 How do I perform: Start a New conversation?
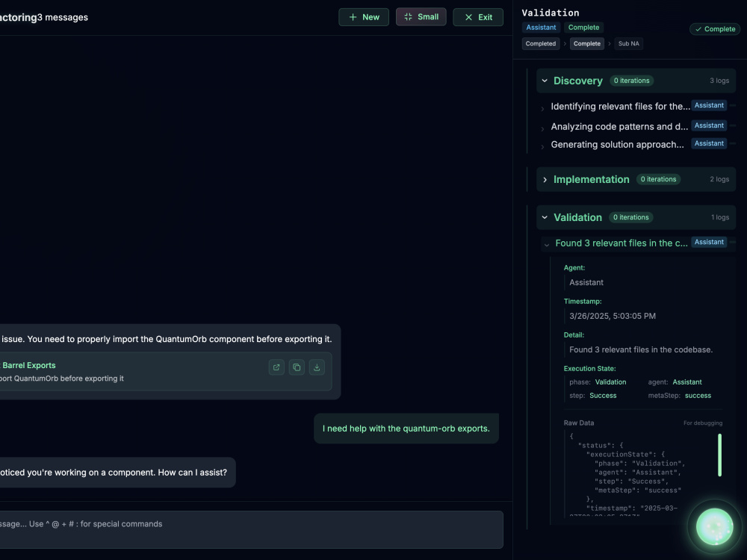click(364, 17)
